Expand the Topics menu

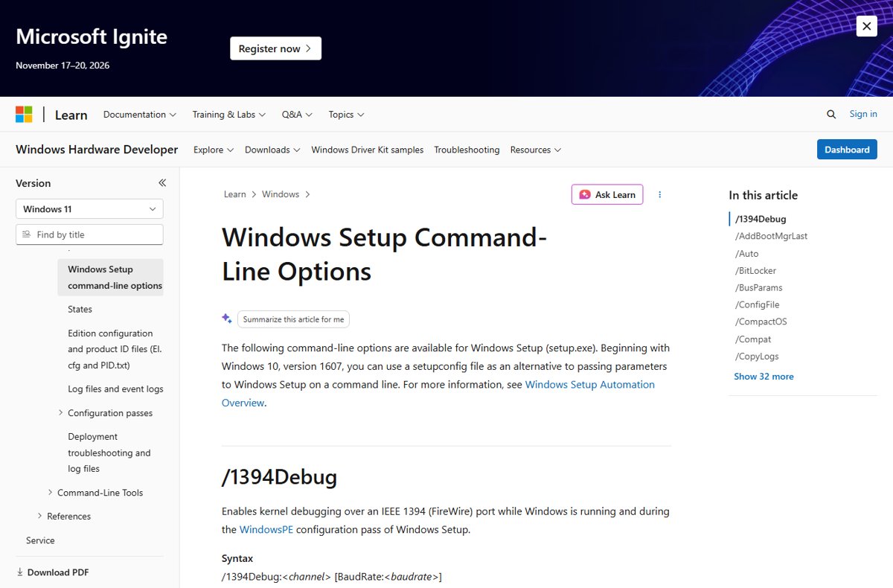coord(346,115)
